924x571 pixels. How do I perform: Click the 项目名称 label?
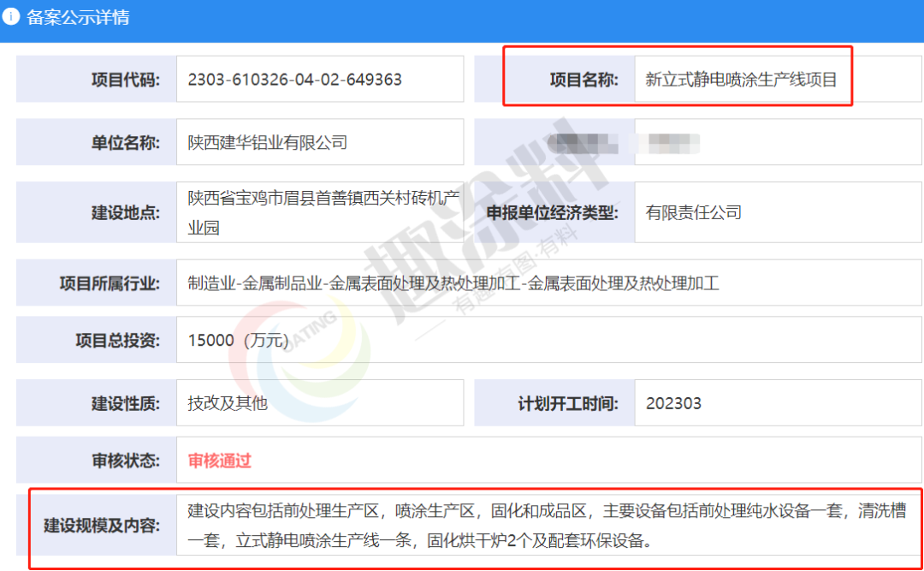pyautogui.click(x=583, y=80)
